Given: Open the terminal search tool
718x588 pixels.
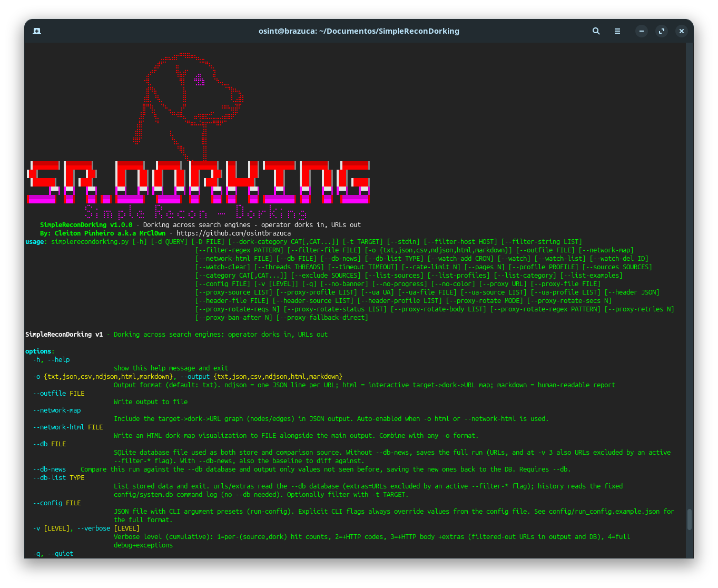Looking at the screenshot, I should click(x=596, y=31).
